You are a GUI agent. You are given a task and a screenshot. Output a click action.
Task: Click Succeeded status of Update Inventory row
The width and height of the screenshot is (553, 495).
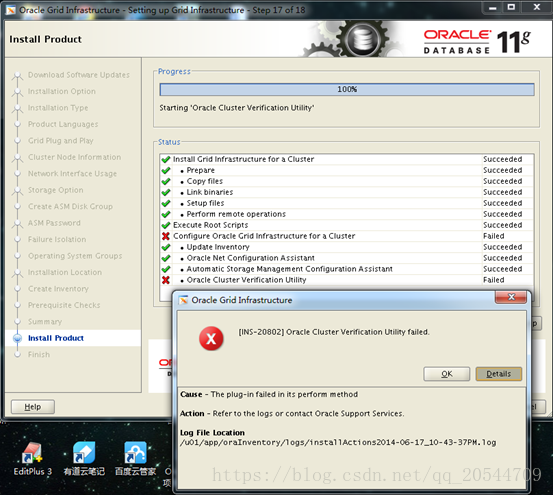[x=503, y=247]
